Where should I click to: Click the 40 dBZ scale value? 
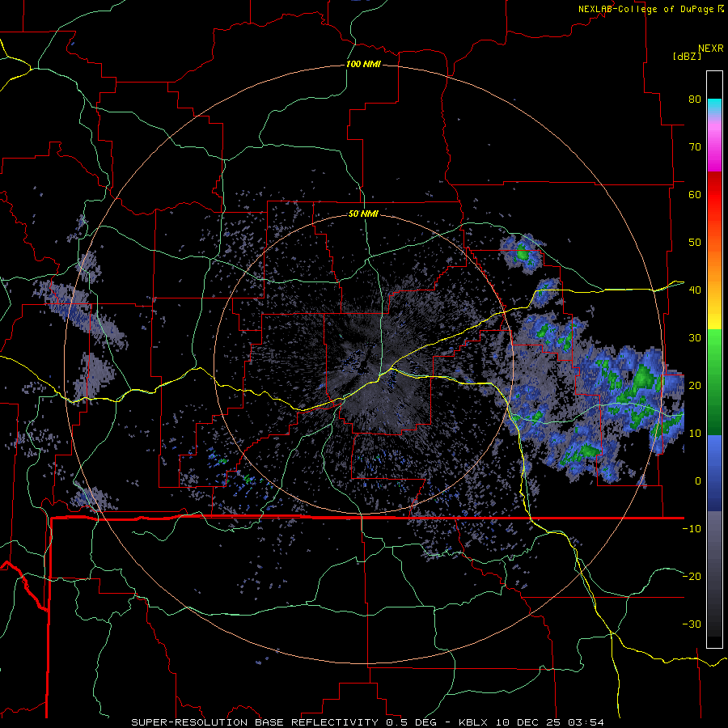point(695,290)
